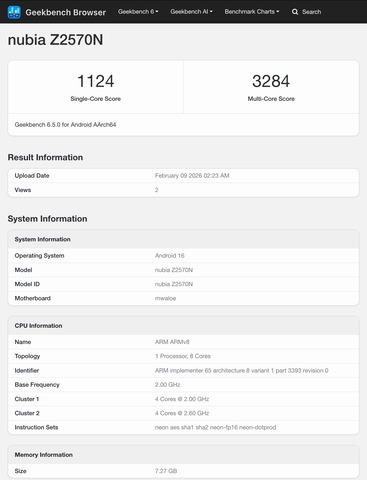Image resolution: width=367 pixels, height=480 pixels.
Task: Click the memory Size row label
Action: (20, 471)
